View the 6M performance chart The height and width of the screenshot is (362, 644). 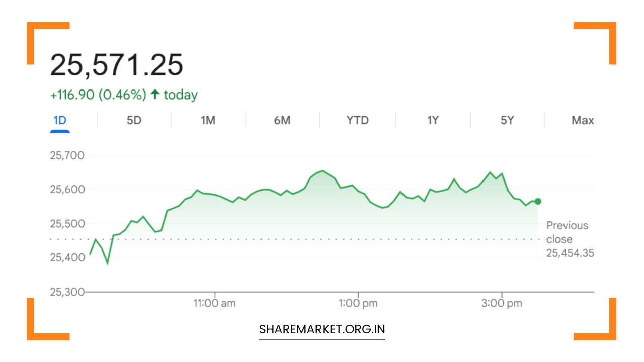(x=282, y=120)
